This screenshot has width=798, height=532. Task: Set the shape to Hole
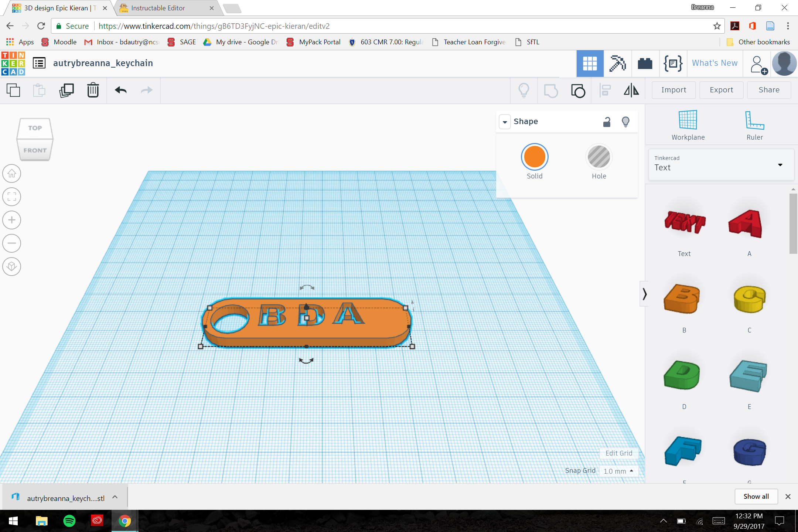click(598, 157)
